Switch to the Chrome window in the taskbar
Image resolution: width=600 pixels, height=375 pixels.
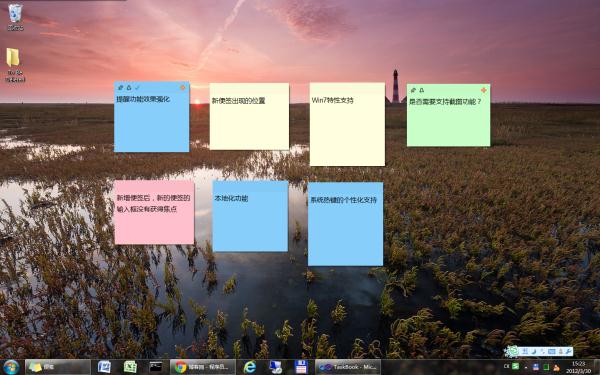click(x=203, y=367)
